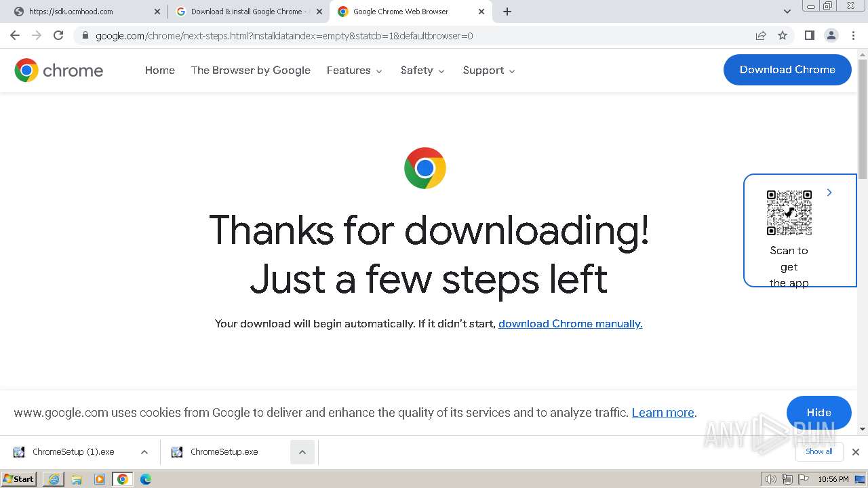Open File Explorer from taskbar
The height and width of the screenshot is (488, 868).
pyautogui.click(x=77, y=479)
